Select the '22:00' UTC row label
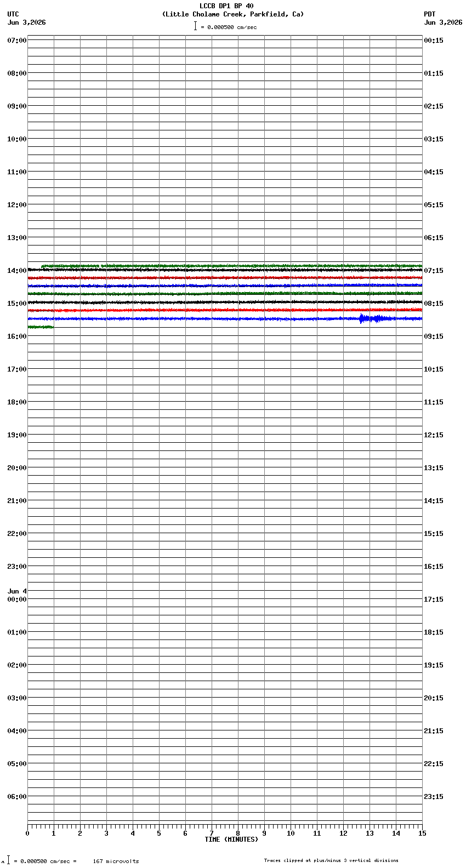Image resolution: width=466 pixels, height=868 pixels. tap(17, 534)
